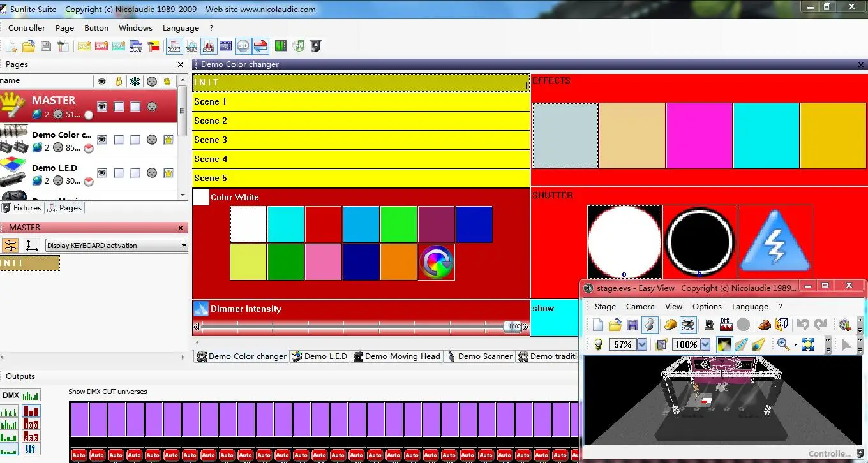This screenshot has height=463, width=868.
Task: Click the INIT button in Demo Color changer
Action: point(361,83)
